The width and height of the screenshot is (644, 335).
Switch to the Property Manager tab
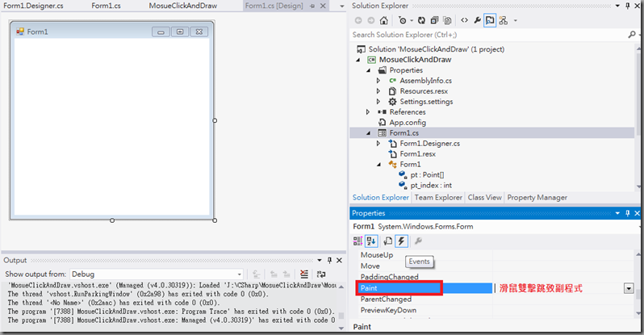537,198
